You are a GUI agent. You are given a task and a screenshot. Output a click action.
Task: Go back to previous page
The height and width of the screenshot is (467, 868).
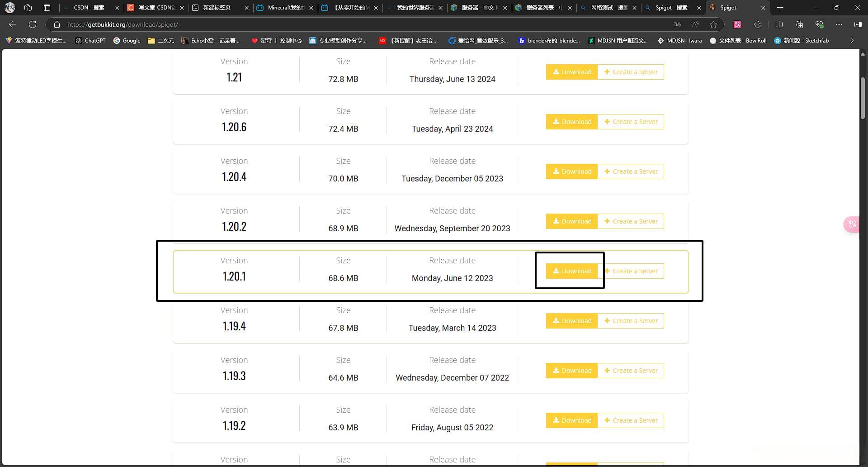(x=13, y=24)
